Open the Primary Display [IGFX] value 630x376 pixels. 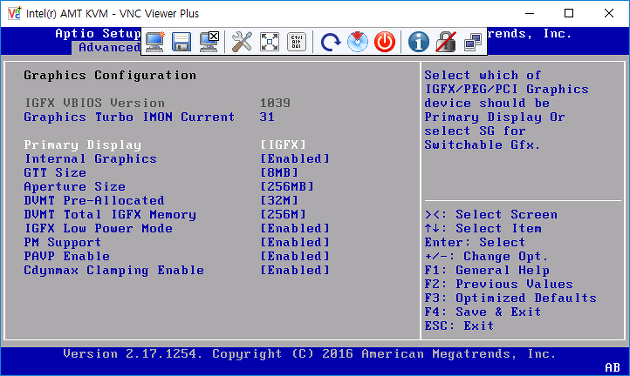click(x=283, y=145)
